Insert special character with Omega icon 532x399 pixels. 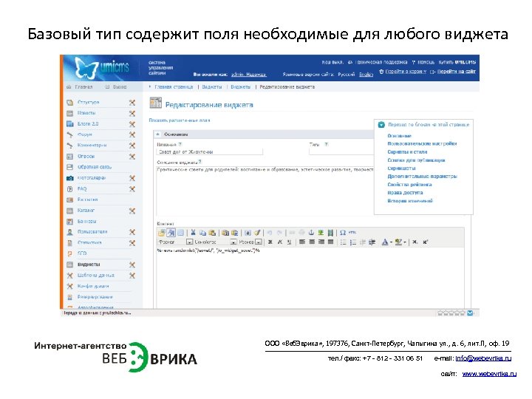coord(343,233)
